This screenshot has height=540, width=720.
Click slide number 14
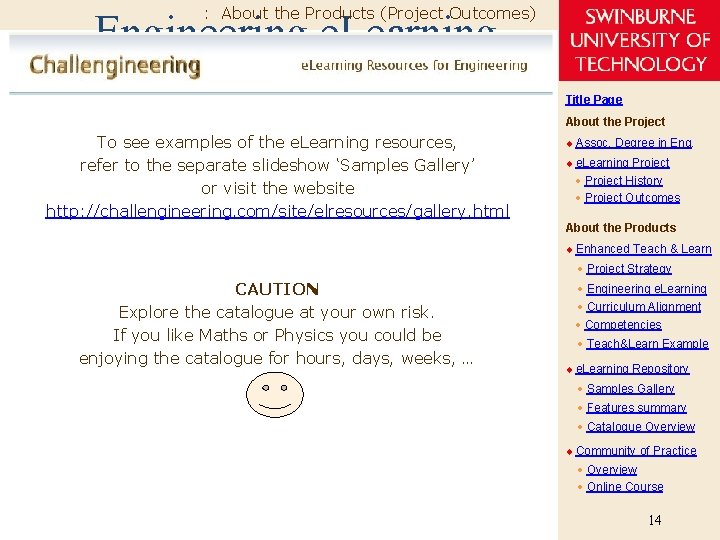(x=655, y=520)
